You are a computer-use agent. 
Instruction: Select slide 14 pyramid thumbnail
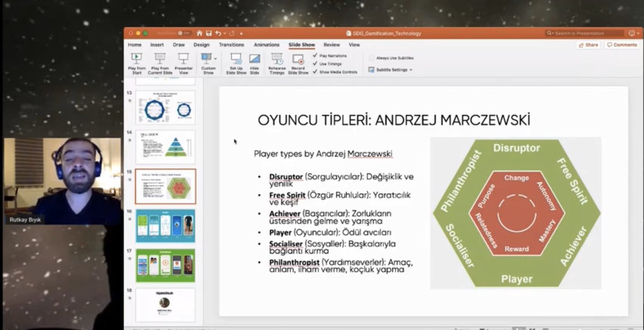pos(165,147)
